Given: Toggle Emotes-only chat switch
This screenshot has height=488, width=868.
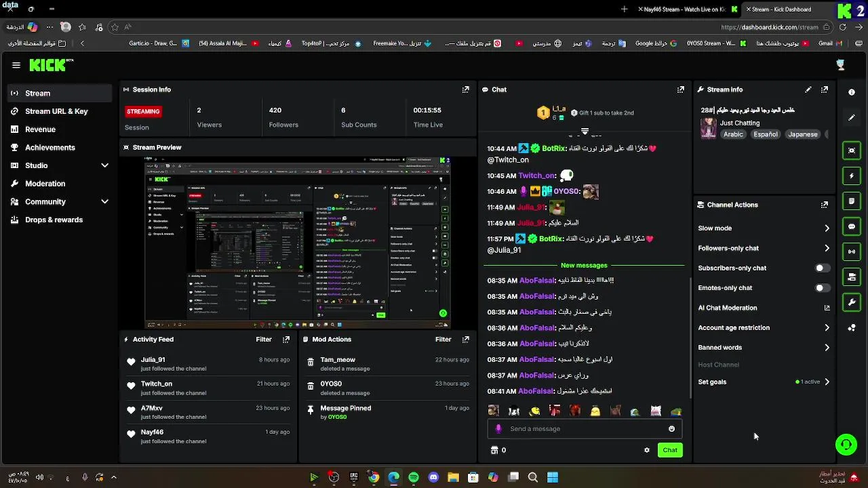Looking at the screenshot, I should (822, 288).
